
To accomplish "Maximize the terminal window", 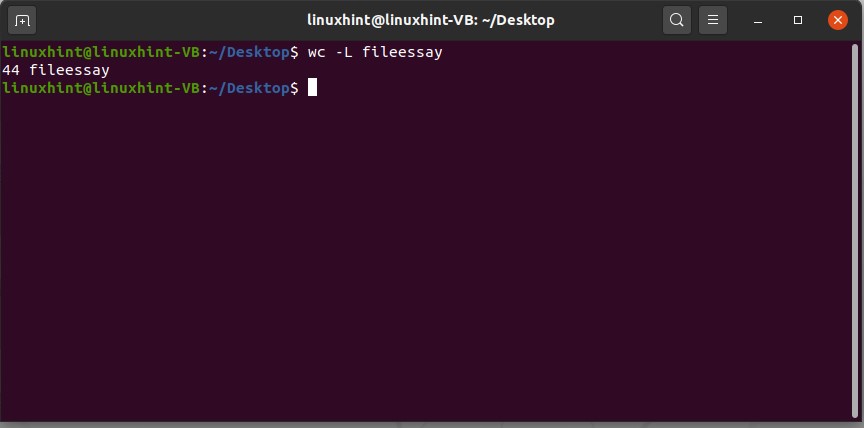I will (x=798, y=20).
